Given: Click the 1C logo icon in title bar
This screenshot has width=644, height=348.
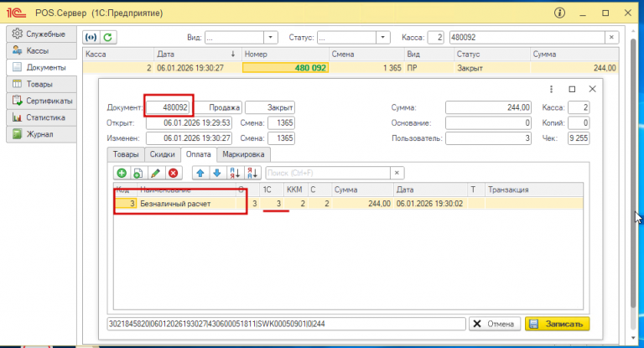Looking at the screenshot, I should tap(16, 13).
